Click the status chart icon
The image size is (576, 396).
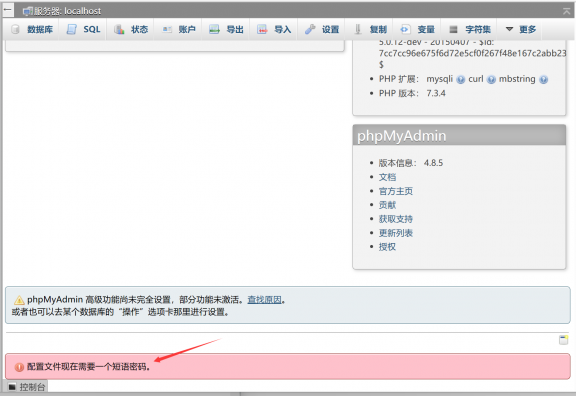point(119,29)
